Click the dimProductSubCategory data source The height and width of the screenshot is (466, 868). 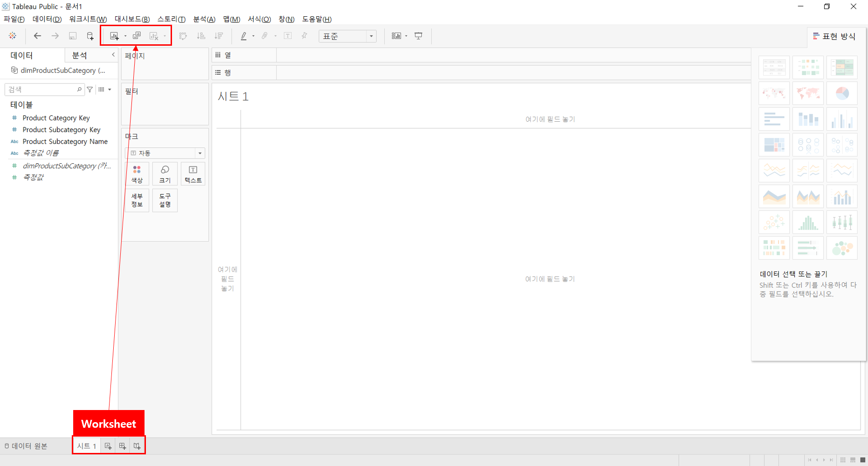coord(59,70)
